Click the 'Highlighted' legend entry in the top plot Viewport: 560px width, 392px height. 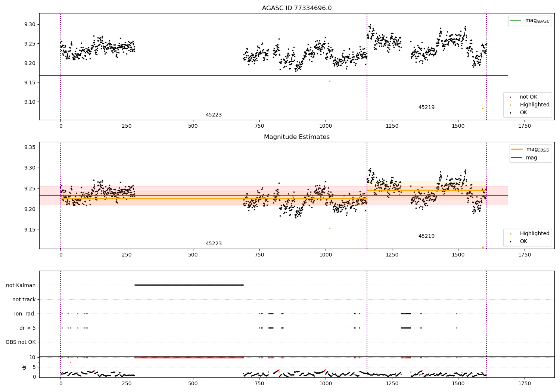click(x=529, y=105)
